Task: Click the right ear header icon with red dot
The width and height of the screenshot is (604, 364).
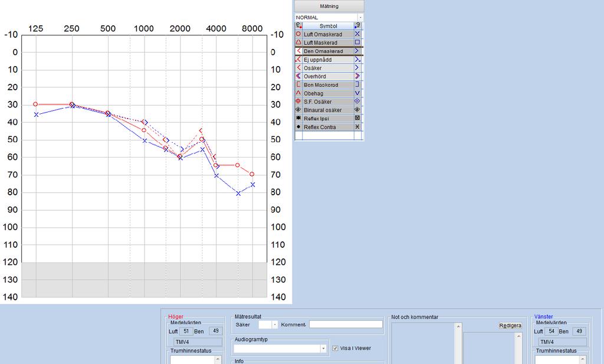Action: 298,26
